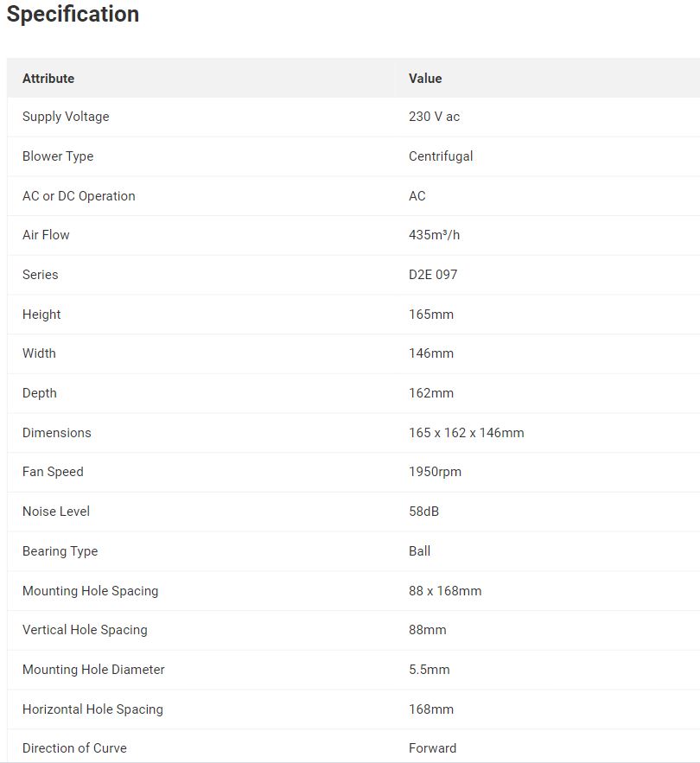Select the Height attribute label
Image resolution: width=700 pixels, height=763 pixels.
pyautogui.click(x=41, y=315)
